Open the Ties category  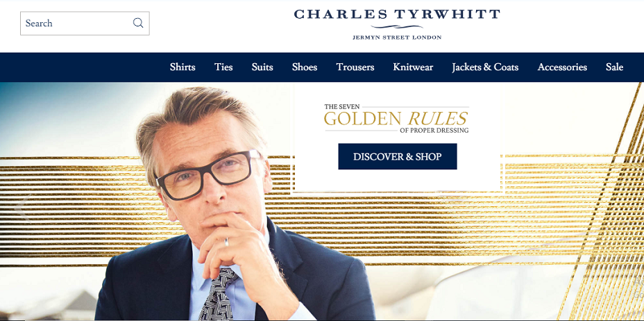pyautogui.click(x=223, y=67)
